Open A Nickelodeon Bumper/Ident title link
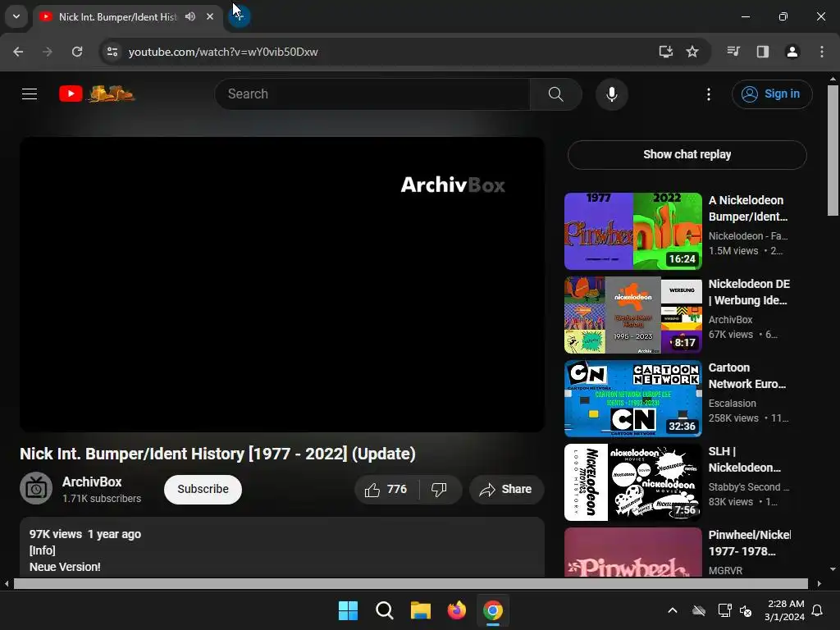This screenshot has height=630, width=840. click(748, 208)
